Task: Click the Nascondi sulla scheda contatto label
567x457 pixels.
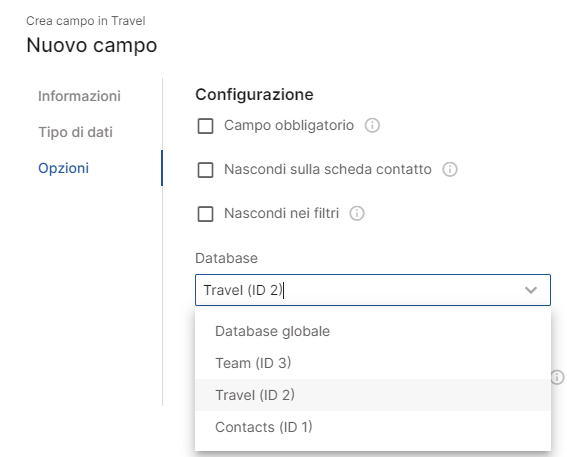Action: click(328, 169)
